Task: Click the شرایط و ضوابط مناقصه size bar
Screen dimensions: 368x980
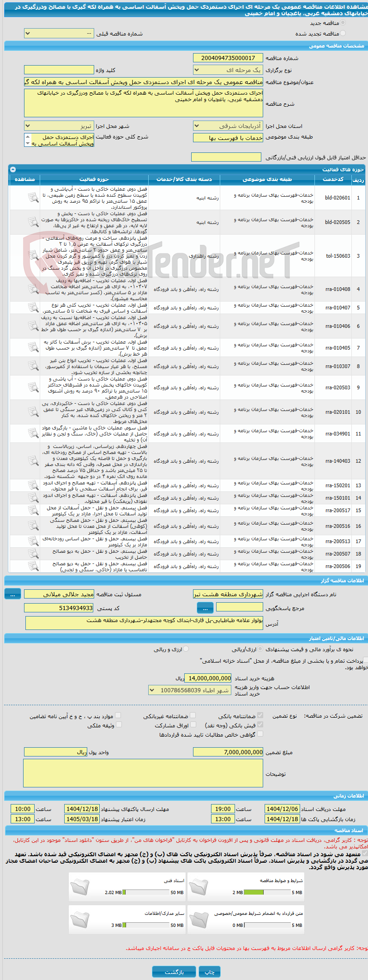Action: pyautogui.click(x=267, y=892)
